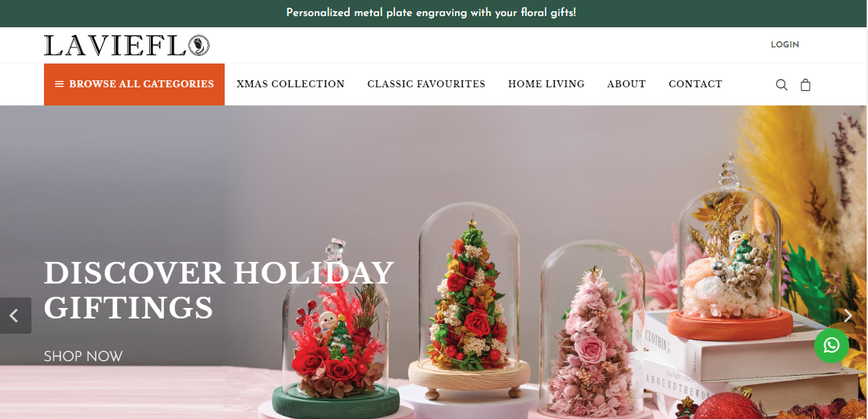Screen dimensions: 868x419
Task: Open the About page
Action: point(627,84)
